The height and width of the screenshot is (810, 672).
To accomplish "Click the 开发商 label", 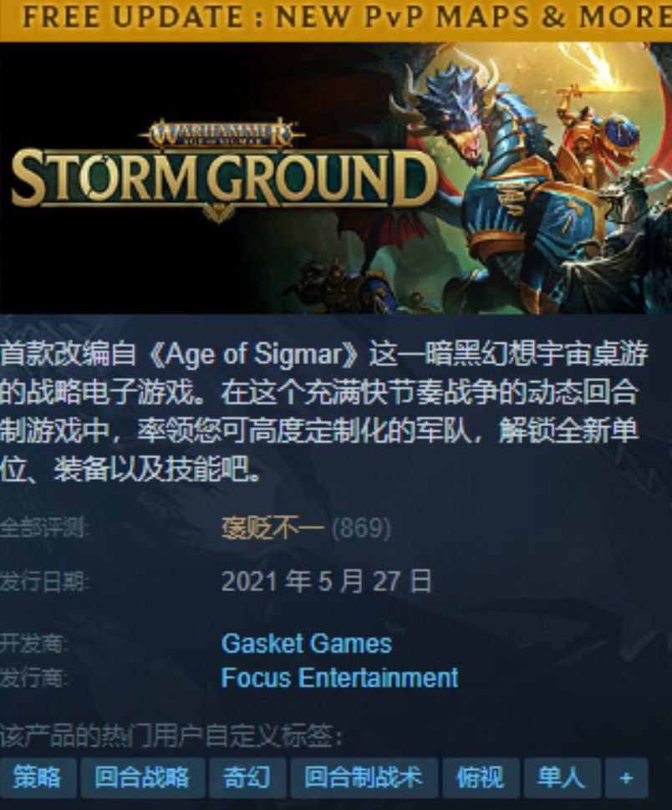I will 34,644.
